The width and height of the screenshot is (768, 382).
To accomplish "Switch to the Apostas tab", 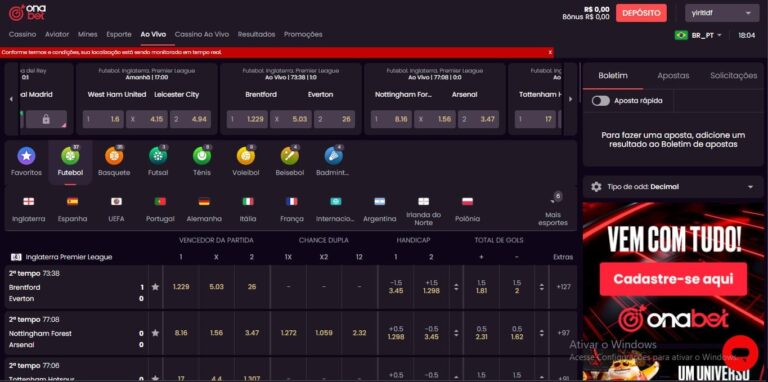I will pyautogui.click(x=673, y=76).
